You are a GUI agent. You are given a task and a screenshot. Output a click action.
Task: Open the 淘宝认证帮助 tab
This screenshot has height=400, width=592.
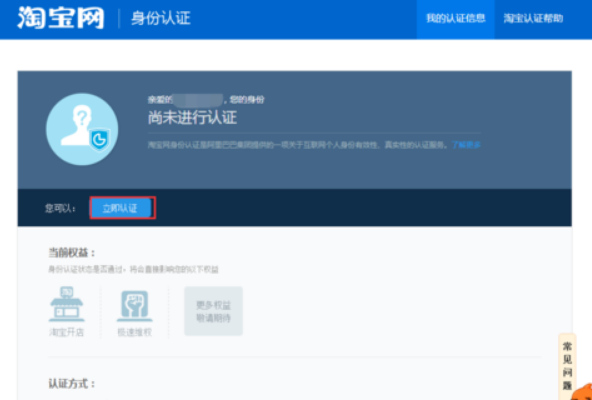[x=533, y=19]
